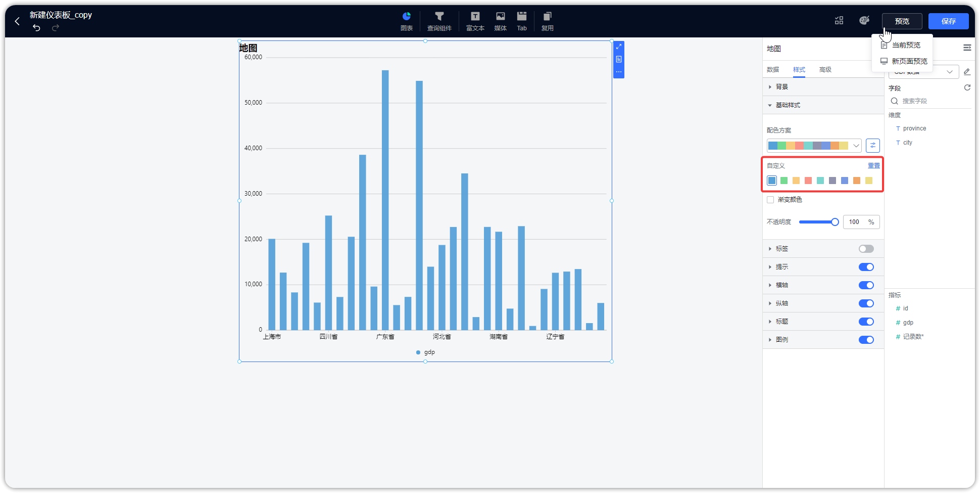The height and width of the screenshot is (493, 980).
Task: Choose 当前预览 from the preview menu
Action: (902, 45)
